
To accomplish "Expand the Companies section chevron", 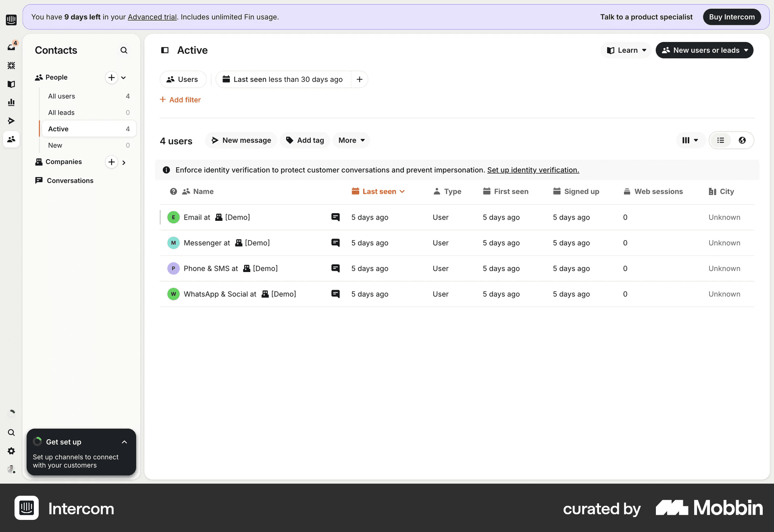I will click(124, 162).
